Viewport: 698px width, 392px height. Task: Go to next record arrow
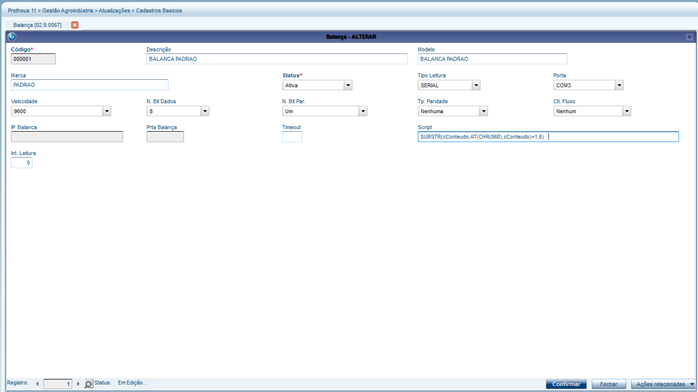[78, 384]
